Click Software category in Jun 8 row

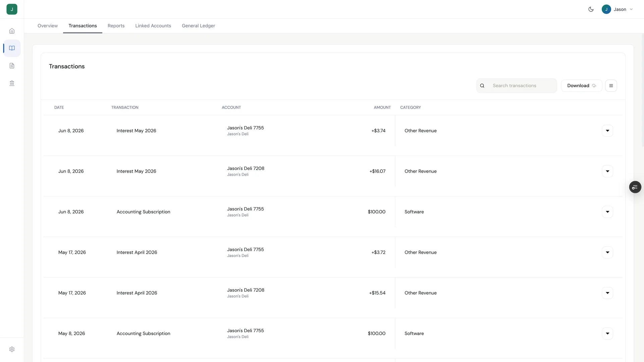(x=414, y=212)
